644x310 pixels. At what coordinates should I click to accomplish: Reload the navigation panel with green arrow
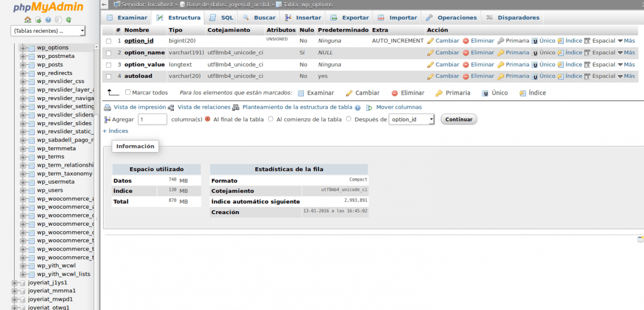(68, 20)
